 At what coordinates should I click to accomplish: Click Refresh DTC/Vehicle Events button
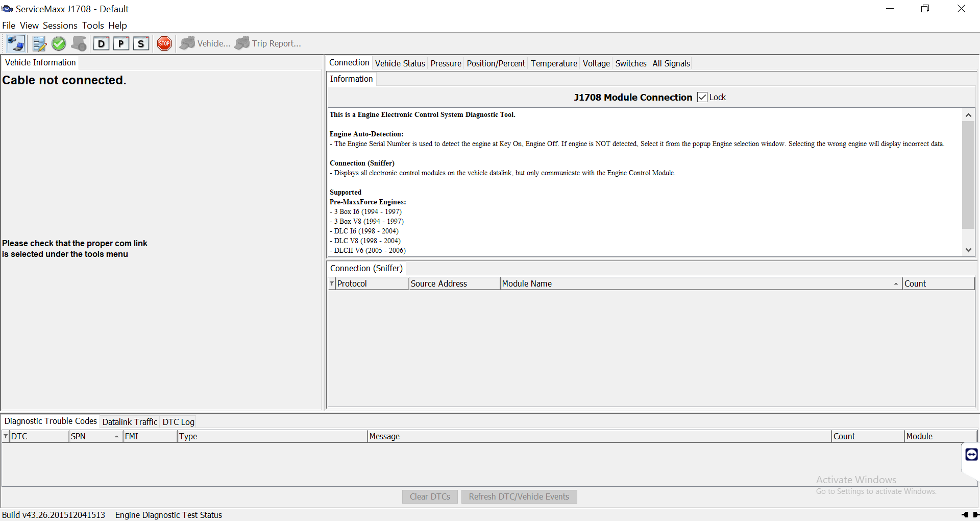coord(519,496)
